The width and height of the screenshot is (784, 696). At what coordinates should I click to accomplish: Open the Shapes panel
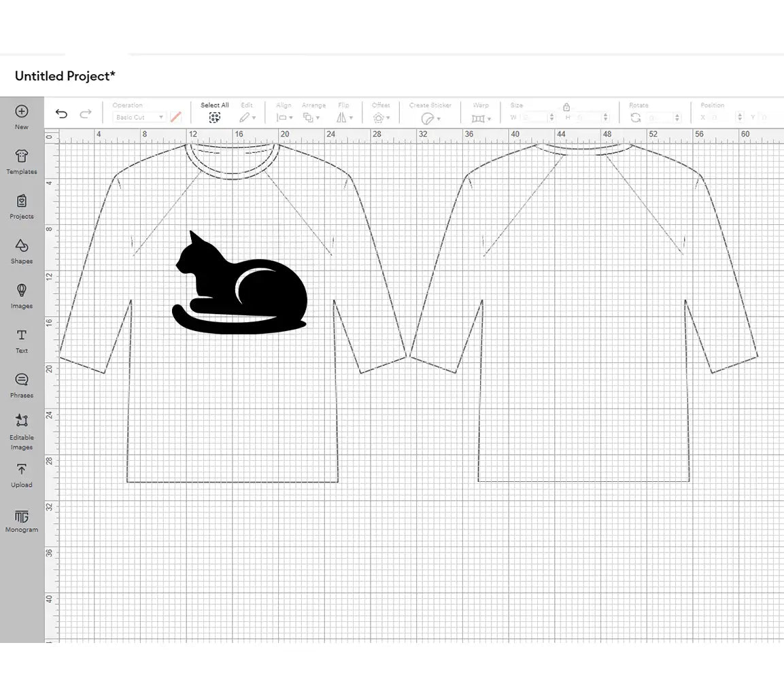tap(22, 251)
